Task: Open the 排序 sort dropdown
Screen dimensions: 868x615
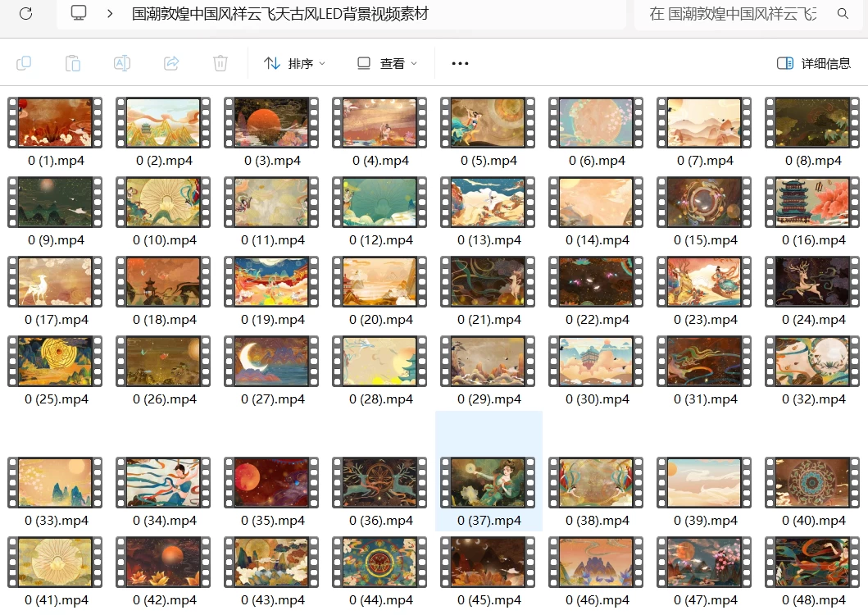Action: click(294, 63)
